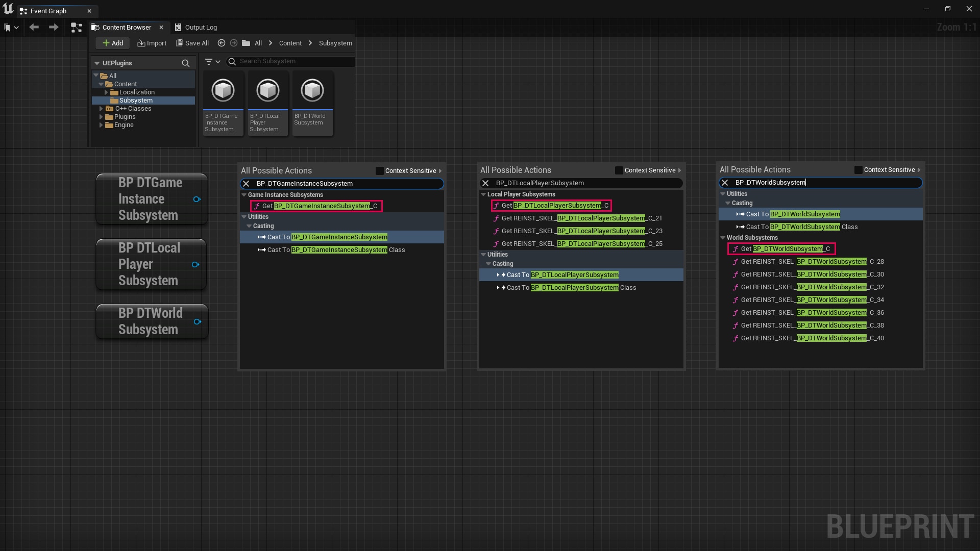
Task: Click the forward navigation arrow in graph toolbar
Action: point(54,28)
